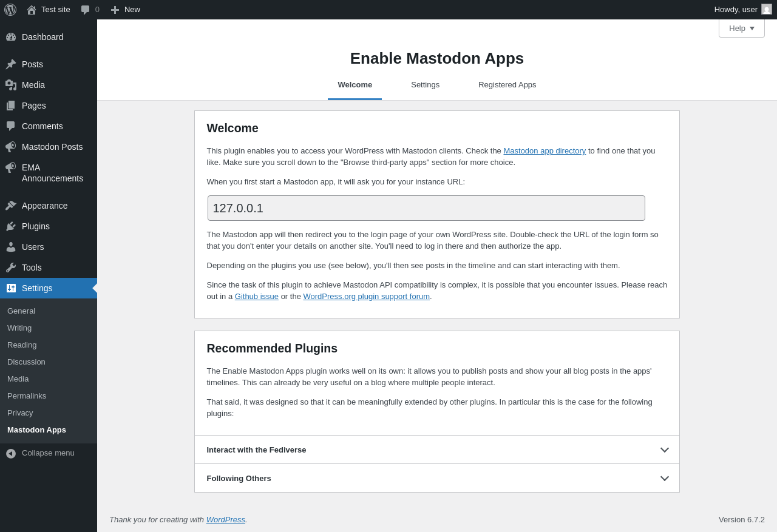Open Mastodon Posts menu label
Viewport: 777px width, 532px height.
coord(52,147)
